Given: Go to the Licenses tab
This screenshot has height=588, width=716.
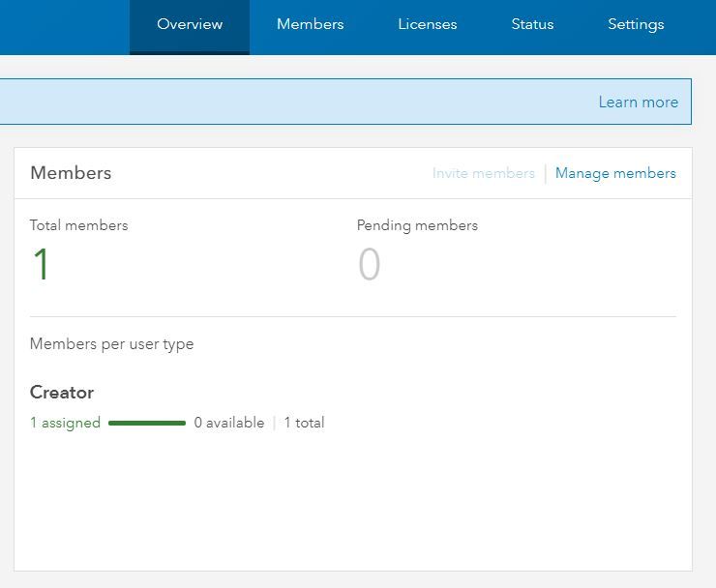Looking at the screenshot, I should coord(427,25).
